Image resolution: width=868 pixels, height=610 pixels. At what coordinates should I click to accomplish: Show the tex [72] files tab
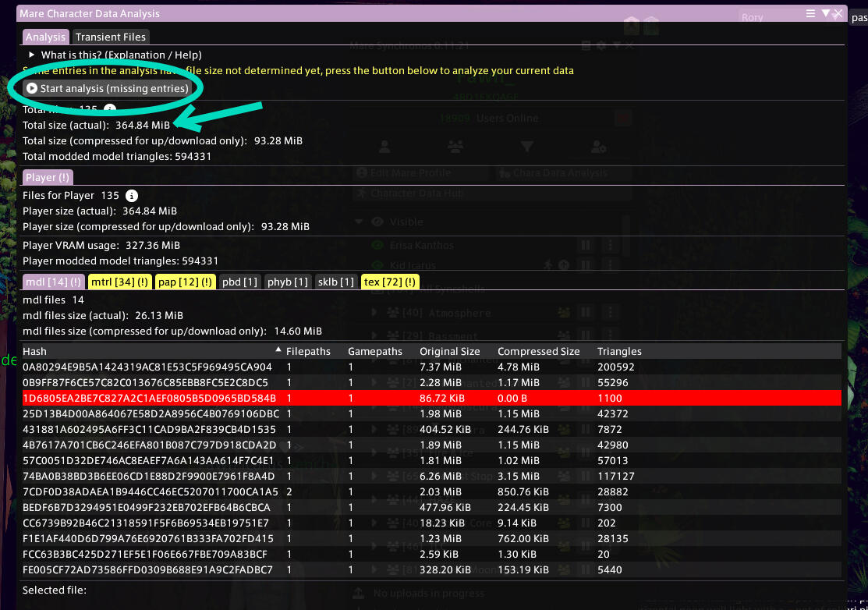coord(390,282)
